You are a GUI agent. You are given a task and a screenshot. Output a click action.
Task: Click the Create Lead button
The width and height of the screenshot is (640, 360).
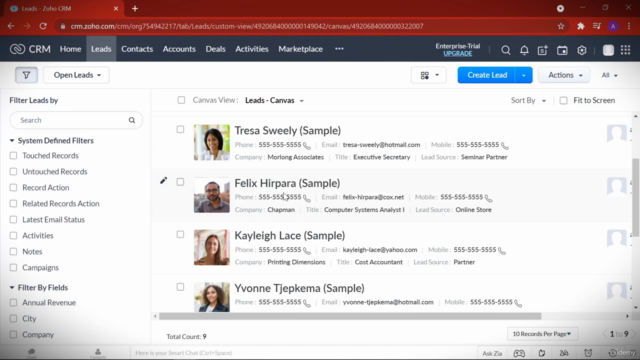coord(487,75)
